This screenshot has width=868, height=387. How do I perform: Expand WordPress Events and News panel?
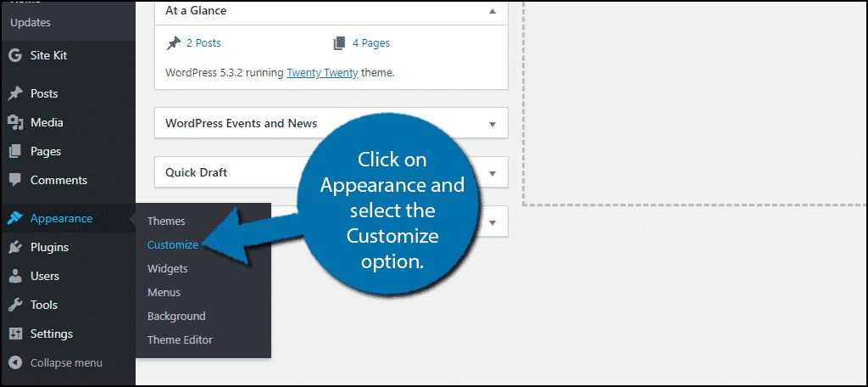click(492, 124)
